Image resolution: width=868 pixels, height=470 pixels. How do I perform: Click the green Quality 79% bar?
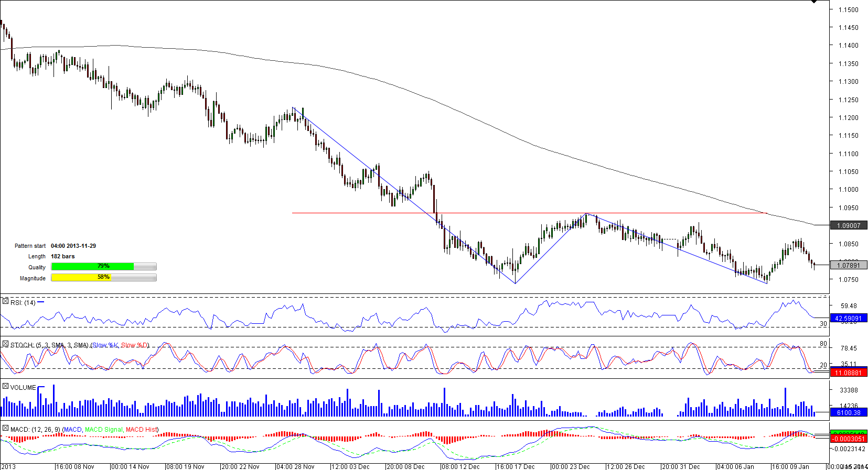pos(92,267)
